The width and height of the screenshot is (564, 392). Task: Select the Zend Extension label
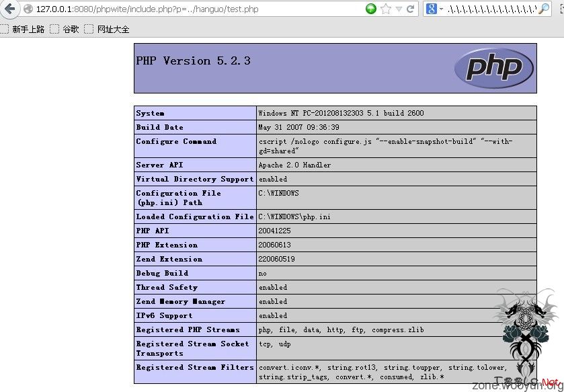(169, 259)
